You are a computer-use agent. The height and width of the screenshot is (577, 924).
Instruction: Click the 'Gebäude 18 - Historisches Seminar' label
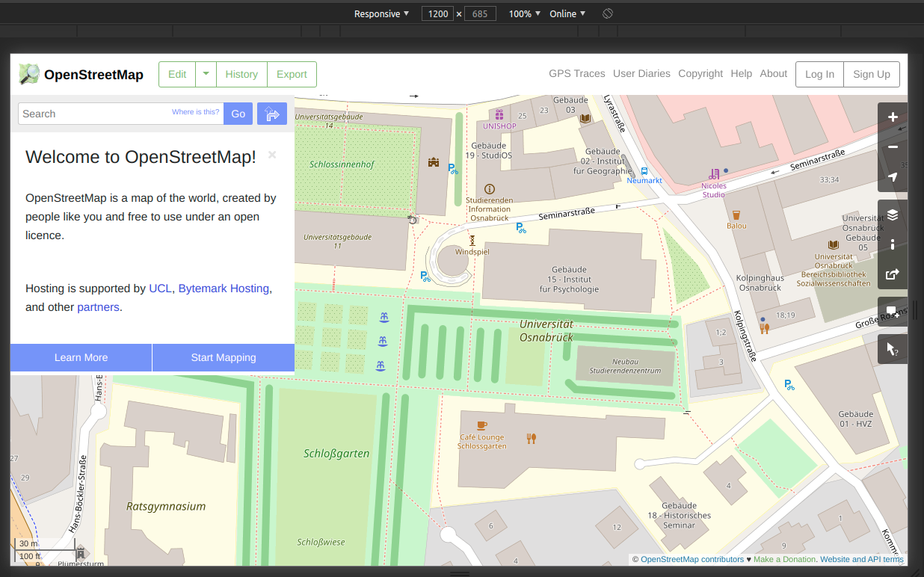pos(679,515)
